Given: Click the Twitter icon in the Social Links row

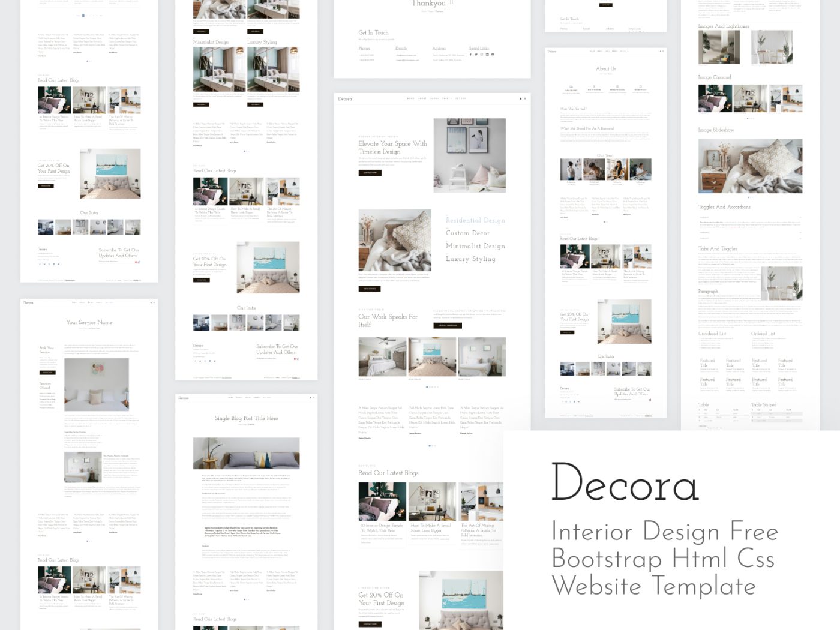Looking at the screenshot, I should coord(476,54).
